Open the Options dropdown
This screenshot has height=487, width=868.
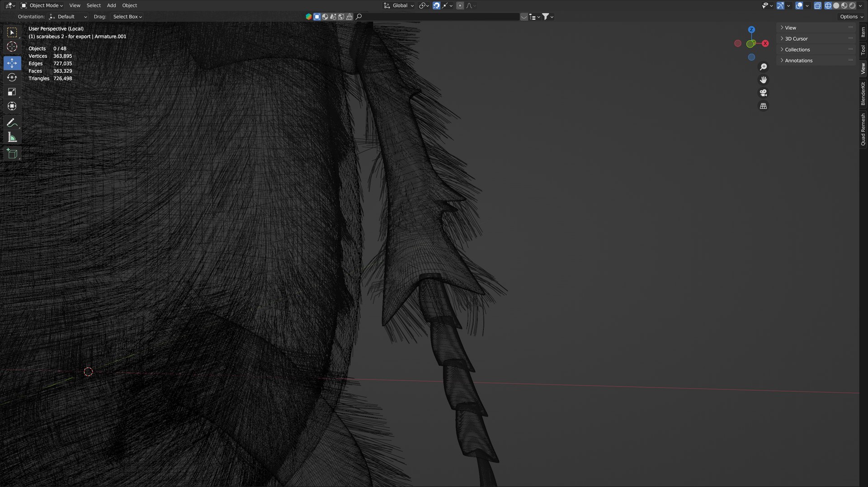point(851,17)
